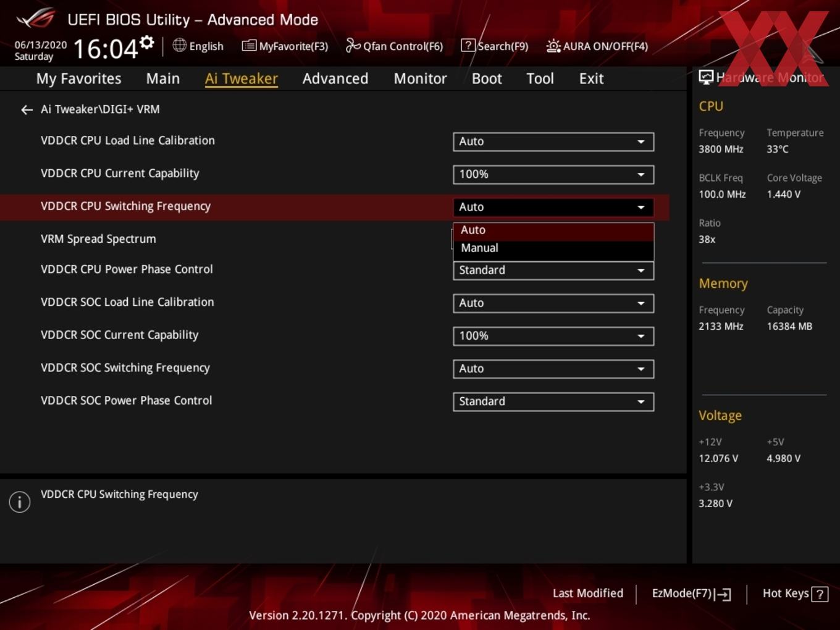
Task: Click the Hot Keys label
Action: tap(786, 594)
